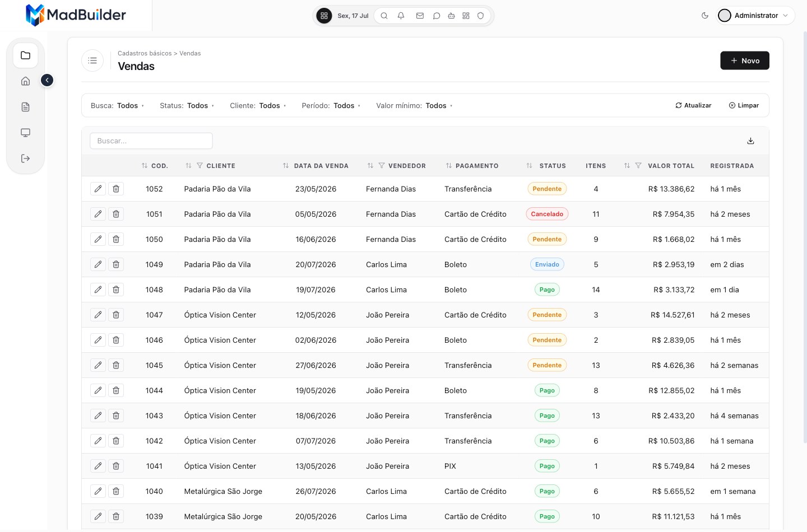Viewport: 807px width, 532px height.
Task: Open the Status filter dropdown
Action: click(x=187, y=105)
